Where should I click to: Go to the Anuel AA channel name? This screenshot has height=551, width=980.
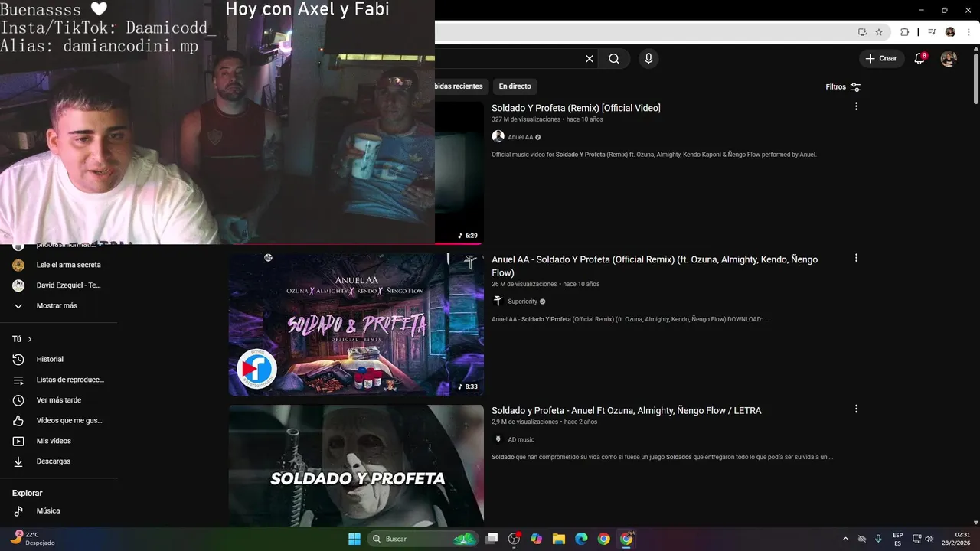point(521,138)
